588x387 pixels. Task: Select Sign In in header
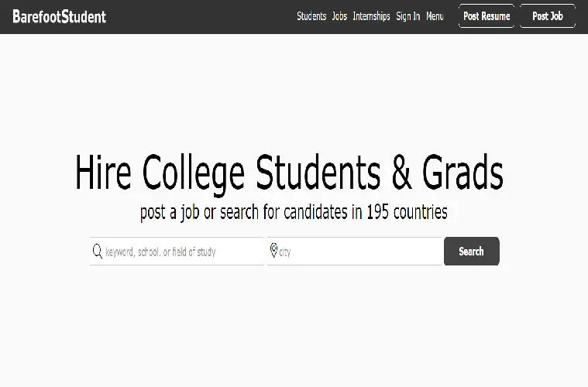[x=408, y=16]
